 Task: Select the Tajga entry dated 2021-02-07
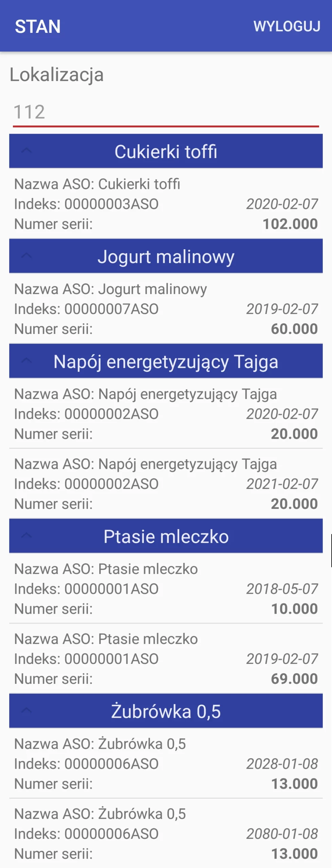coord(166,484)
